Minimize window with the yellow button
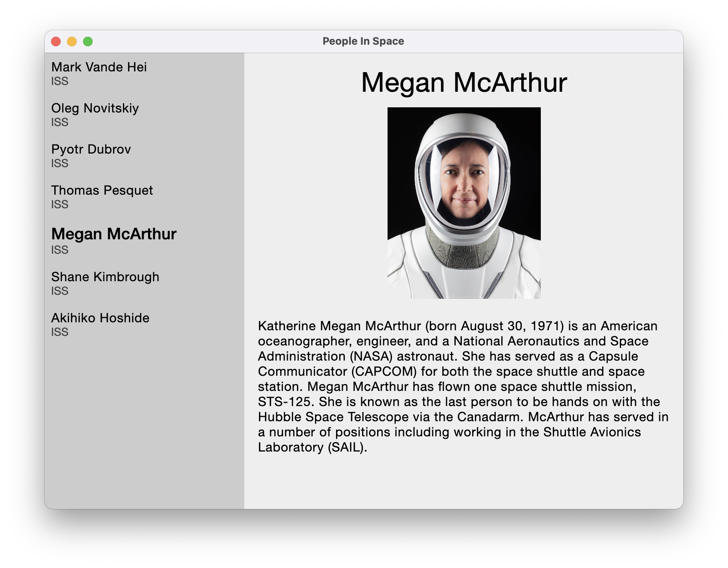728x568 pixels. [72, 41]
